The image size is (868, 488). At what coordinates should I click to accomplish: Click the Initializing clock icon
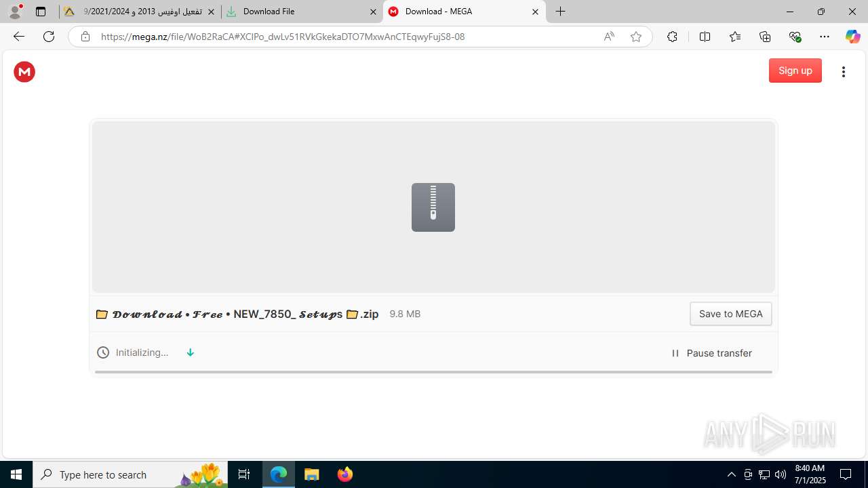[x=103, y=352]
